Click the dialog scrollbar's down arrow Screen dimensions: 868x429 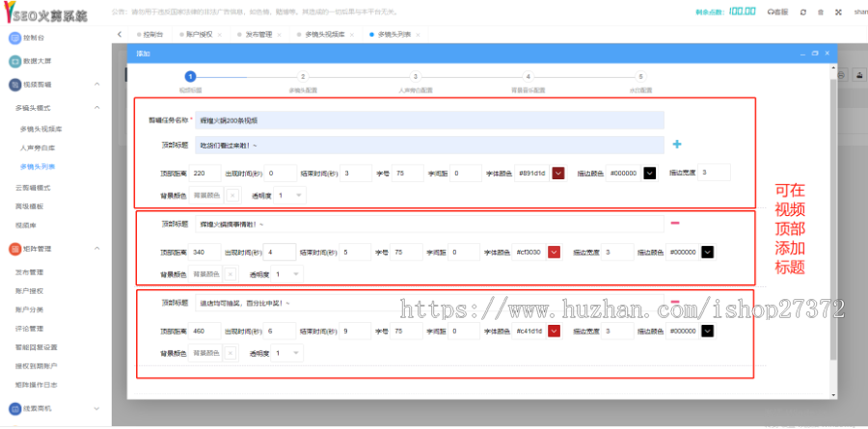click(833, 394)
